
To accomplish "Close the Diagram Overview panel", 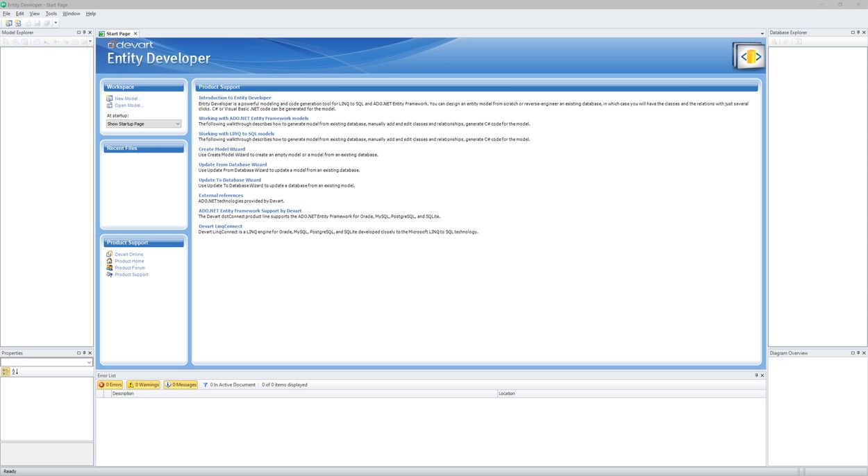I will [865, 353].
